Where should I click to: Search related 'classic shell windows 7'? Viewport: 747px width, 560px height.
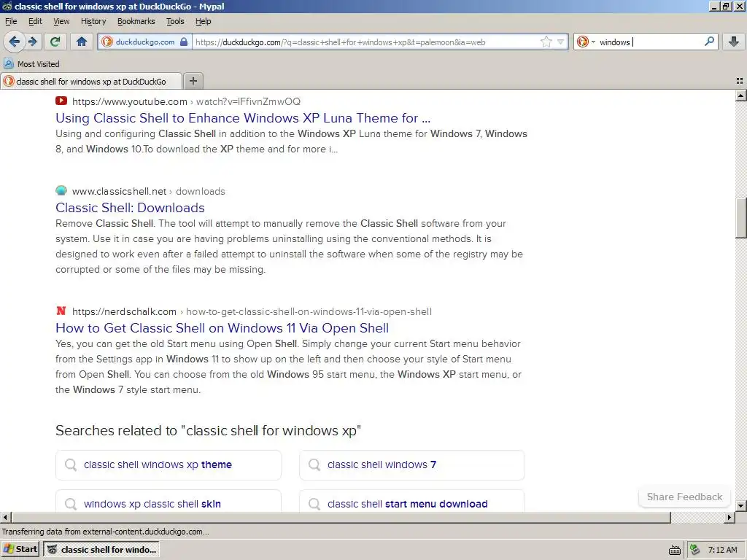pyautogui.click(x=412, y=464)
